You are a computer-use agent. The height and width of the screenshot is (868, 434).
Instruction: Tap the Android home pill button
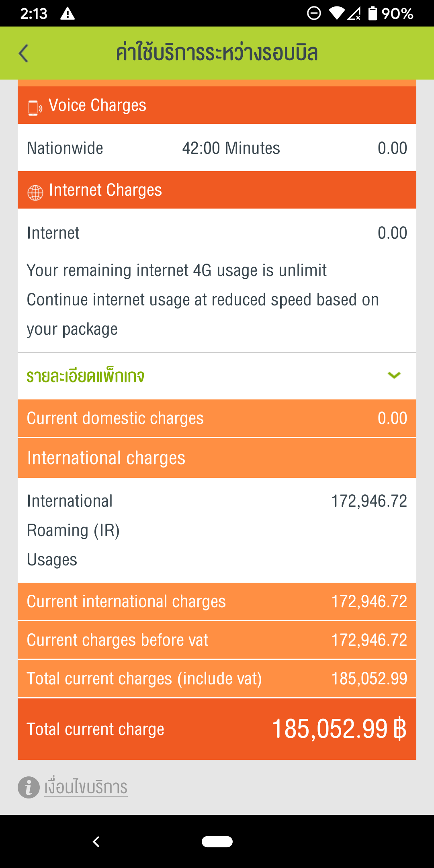point(217,841)
